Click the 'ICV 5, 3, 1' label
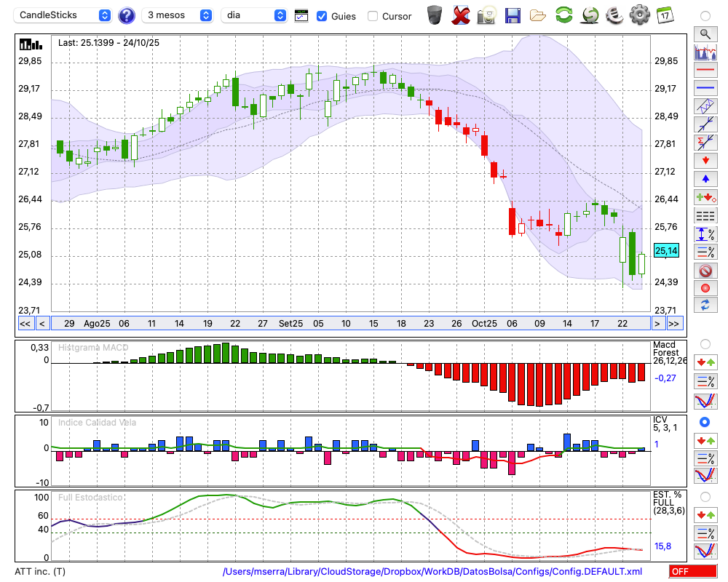 click(x=665, y=423)
